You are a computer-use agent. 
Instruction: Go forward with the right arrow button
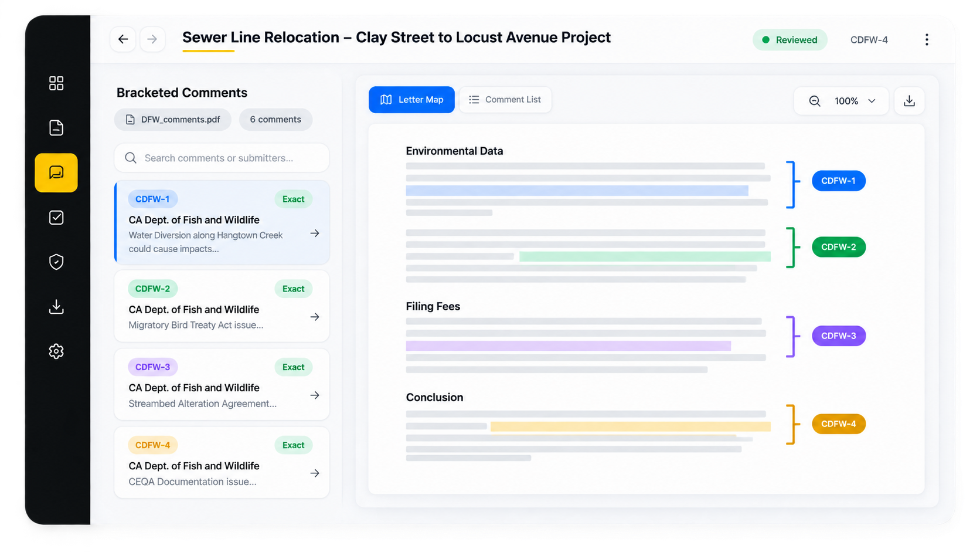click(x=152, y=39)
